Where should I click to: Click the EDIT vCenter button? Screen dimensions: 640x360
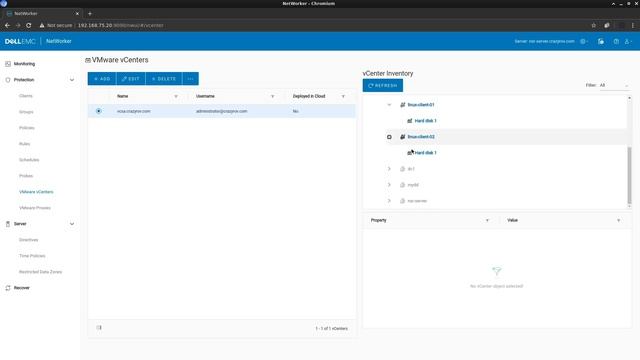click(131, 79)
